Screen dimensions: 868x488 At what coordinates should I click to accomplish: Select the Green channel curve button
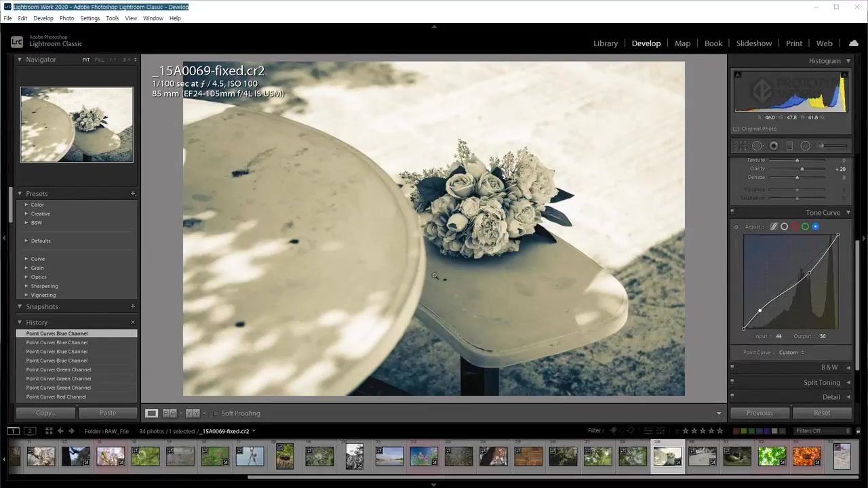(805, 226)
